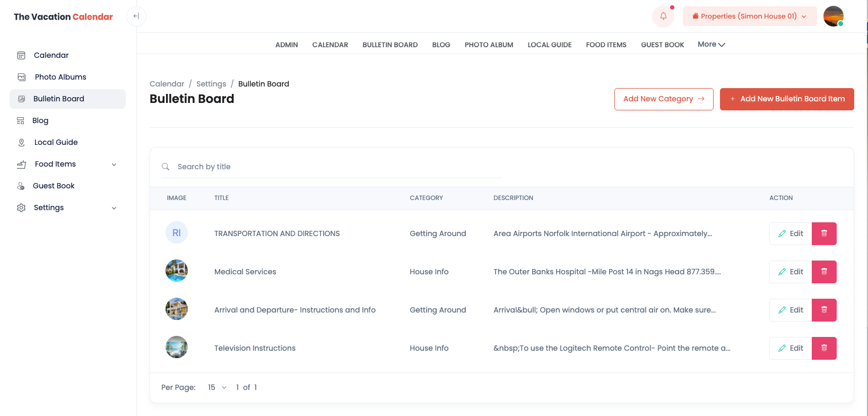Click the Calendar icon in sidebar

tap(21, 55)
